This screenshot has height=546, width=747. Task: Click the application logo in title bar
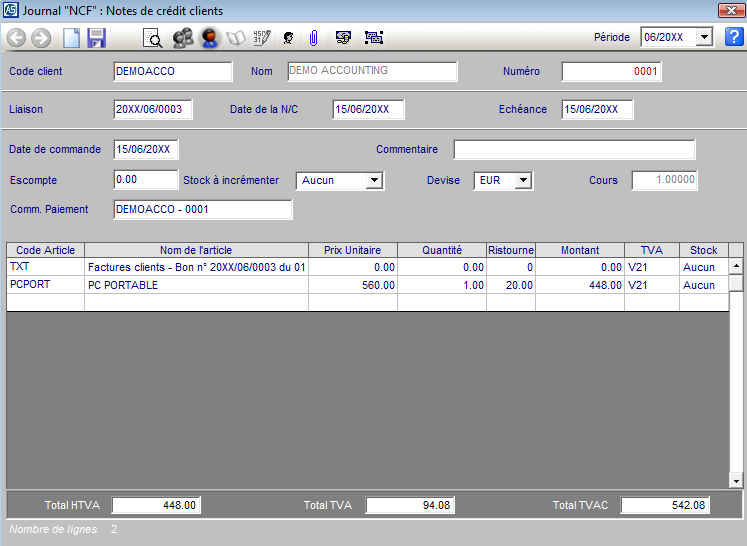[x=10, y=10]
